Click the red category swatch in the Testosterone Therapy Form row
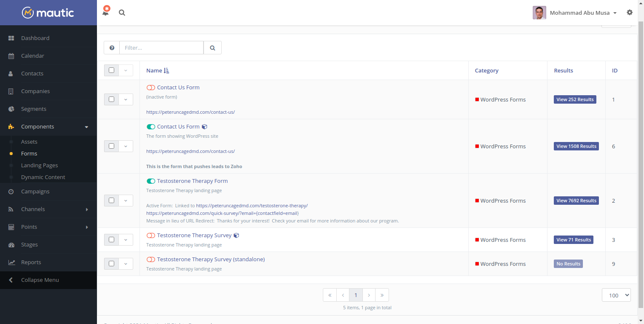Screen dimensions: 644x324 click(x=477, y=201)
